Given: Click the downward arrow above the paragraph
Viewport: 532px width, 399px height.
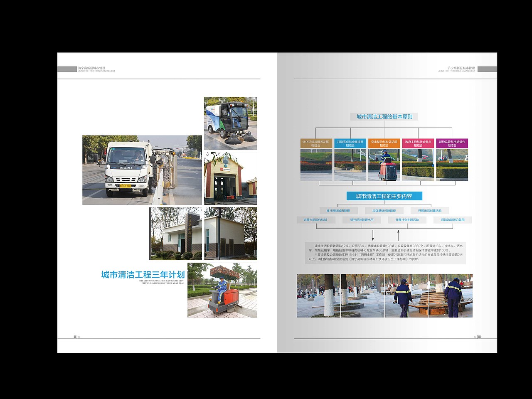Looking at the screenshot, I should [x=373, y=235].
